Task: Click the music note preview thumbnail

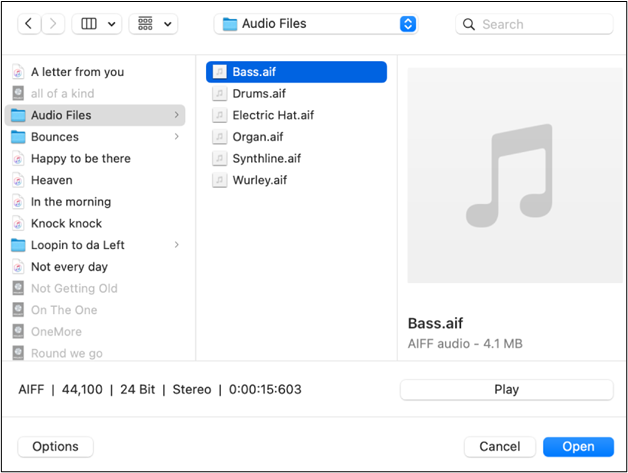Action: point(515,175)
